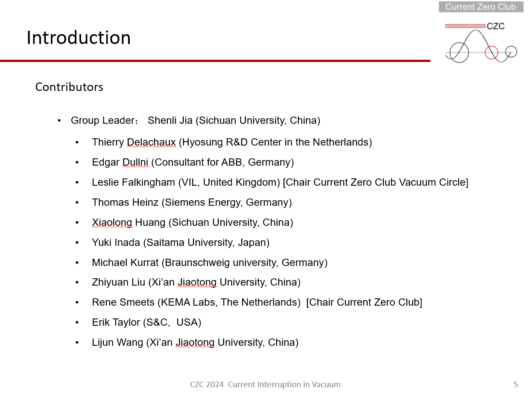Click the Rene Smeets KEMA Labs entry
The width and height of the screenshot is (532, 397).
(x=196, y=303)
